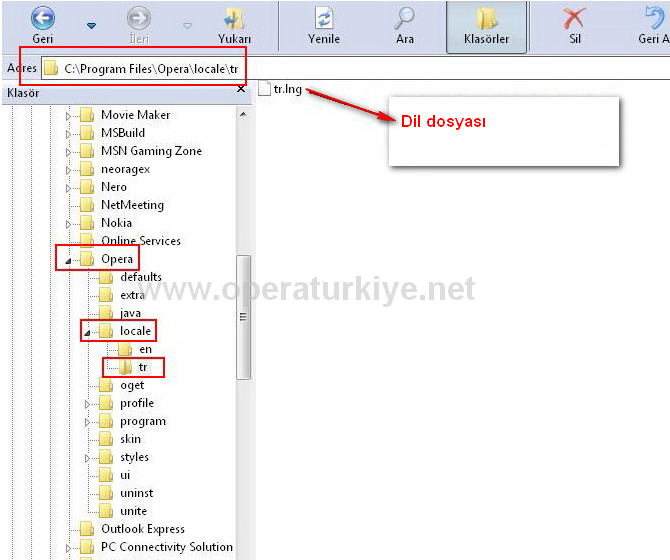Select the Online Services folder
This screenshot has width=670, height=560.
click(130, 241)
